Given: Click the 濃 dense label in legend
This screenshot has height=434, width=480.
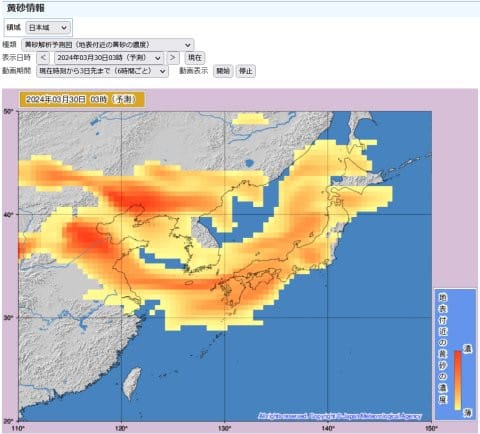Looking at the screenshot, I should (x=468, y=349).
